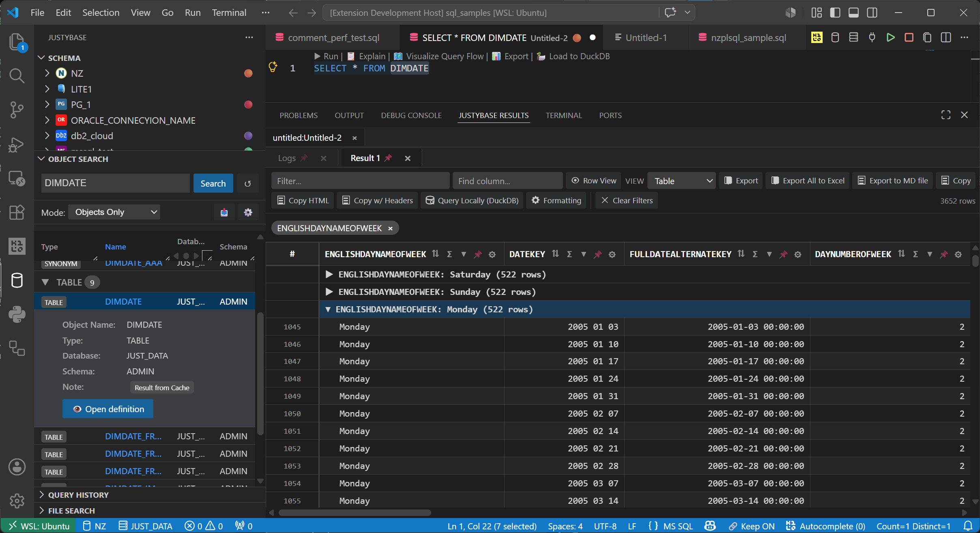Toggle Row View for results
This screenshot has height=533, width=980.
point(594,181)
